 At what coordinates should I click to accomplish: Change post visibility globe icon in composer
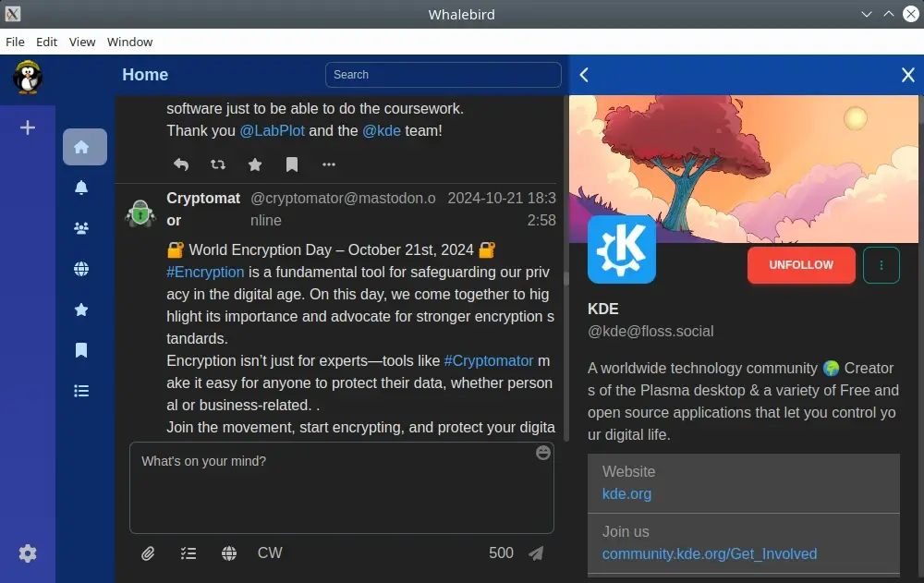tap(229, 553)
